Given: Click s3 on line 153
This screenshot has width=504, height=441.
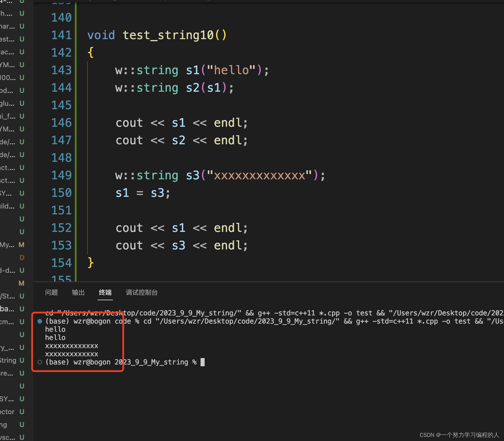Looking at the screenshot, I should [x=179, y=246].
